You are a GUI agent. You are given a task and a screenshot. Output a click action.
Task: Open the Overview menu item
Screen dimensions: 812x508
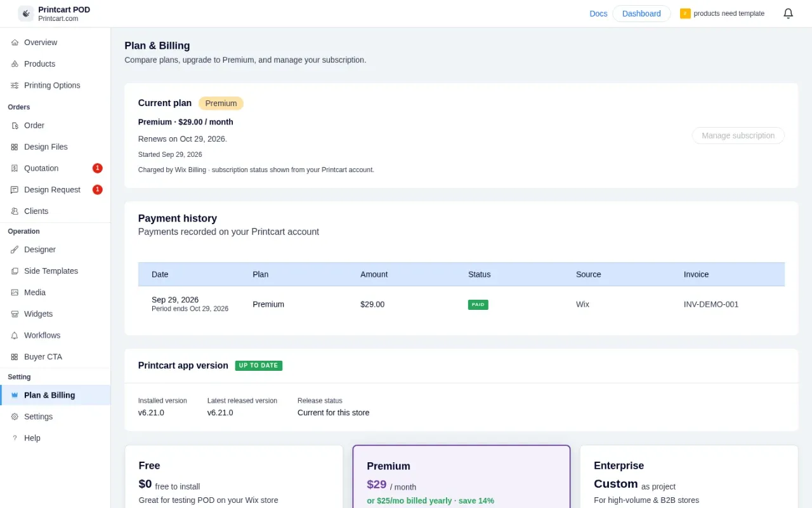pos(55,43)
